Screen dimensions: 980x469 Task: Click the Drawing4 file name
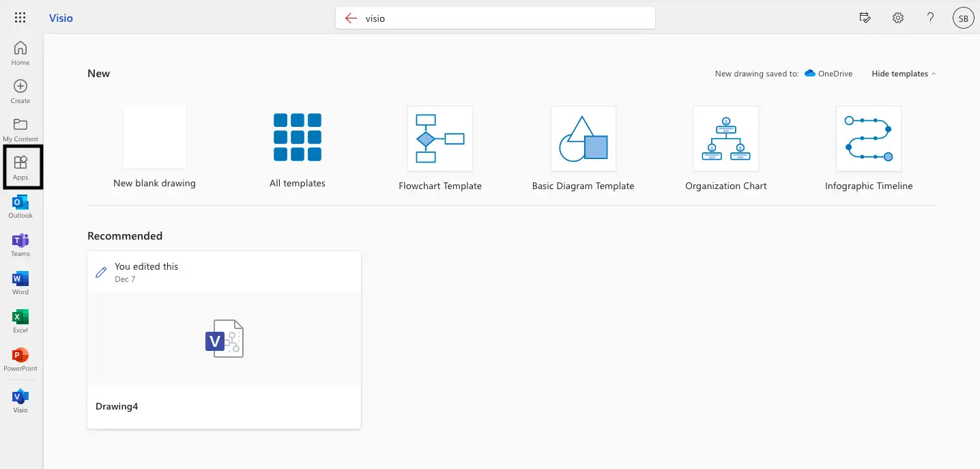tap(117, 406)
